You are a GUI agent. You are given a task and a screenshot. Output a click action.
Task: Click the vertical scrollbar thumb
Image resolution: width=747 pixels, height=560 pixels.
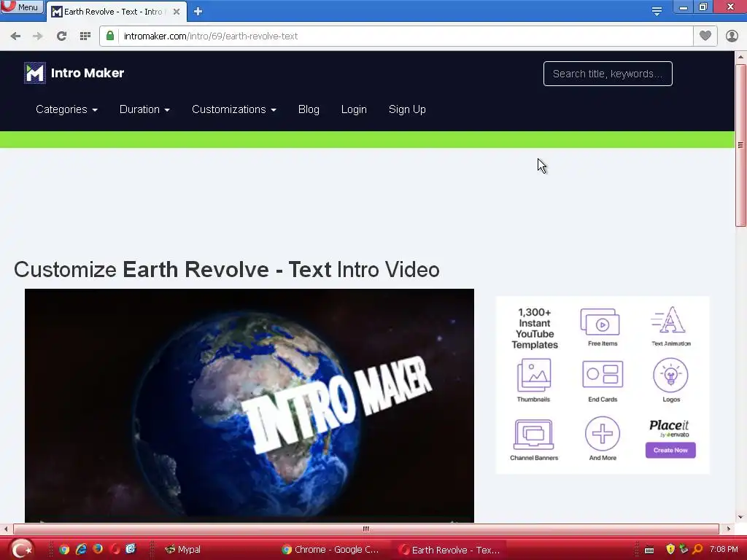[740, 145]
